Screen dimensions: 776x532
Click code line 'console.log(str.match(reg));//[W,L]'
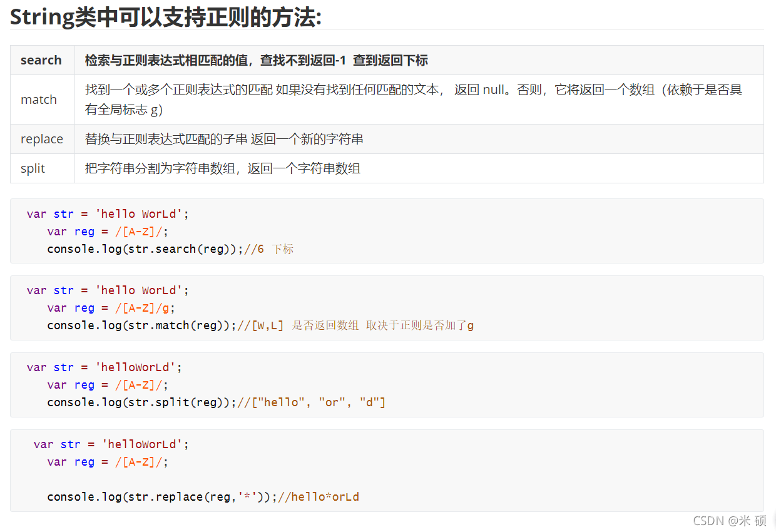165,325
